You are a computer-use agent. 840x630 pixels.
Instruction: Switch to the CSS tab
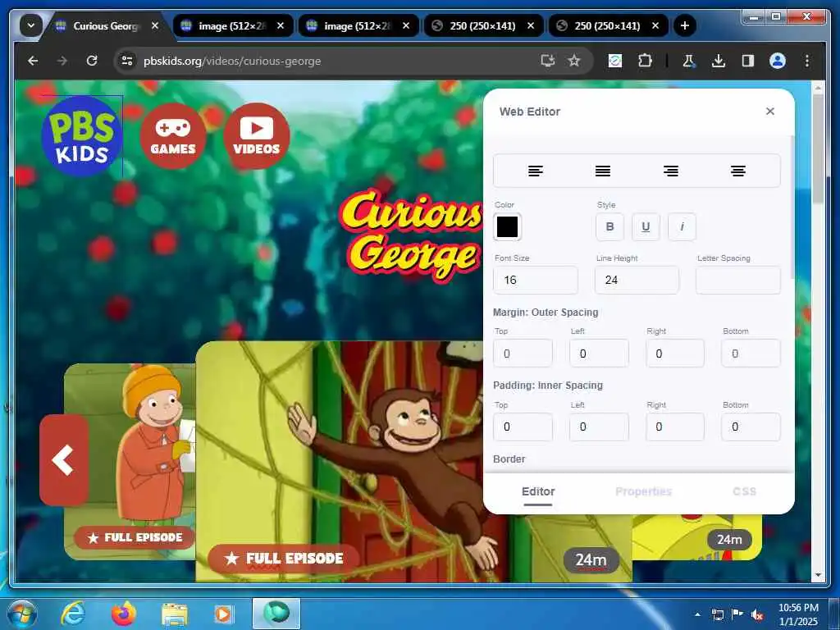tap(744, 492)
